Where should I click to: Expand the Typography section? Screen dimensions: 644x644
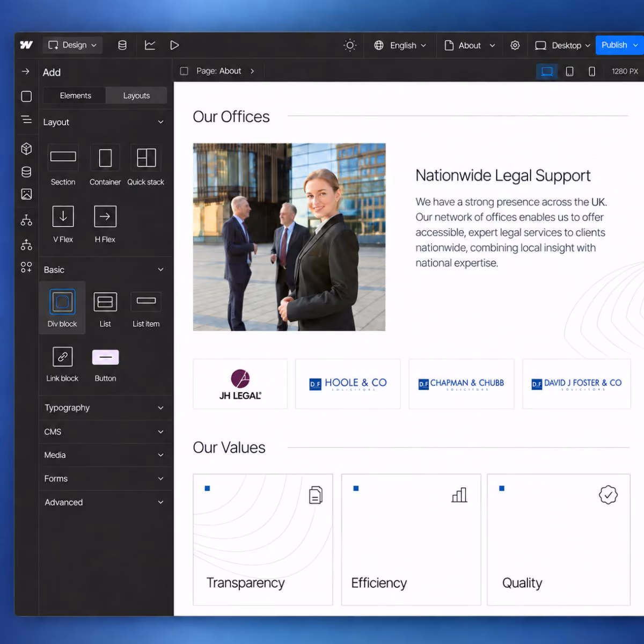[x=104, y=408]
